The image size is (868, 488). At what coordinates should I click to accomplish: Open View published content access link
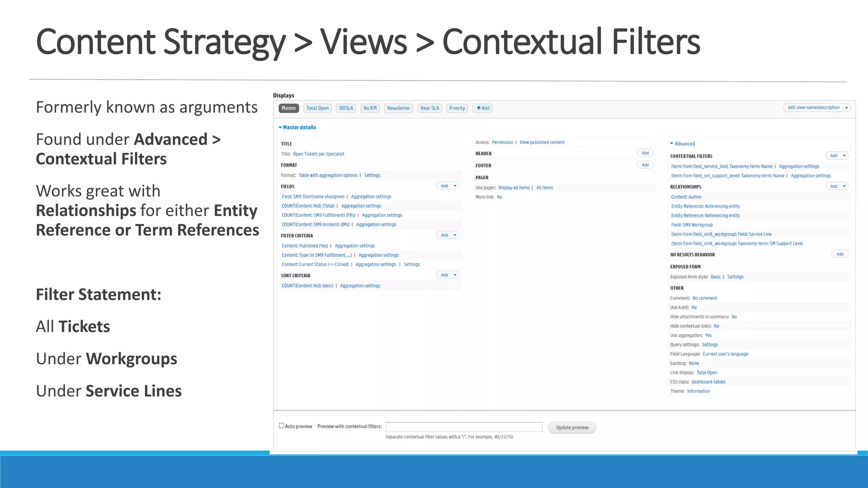542,142
